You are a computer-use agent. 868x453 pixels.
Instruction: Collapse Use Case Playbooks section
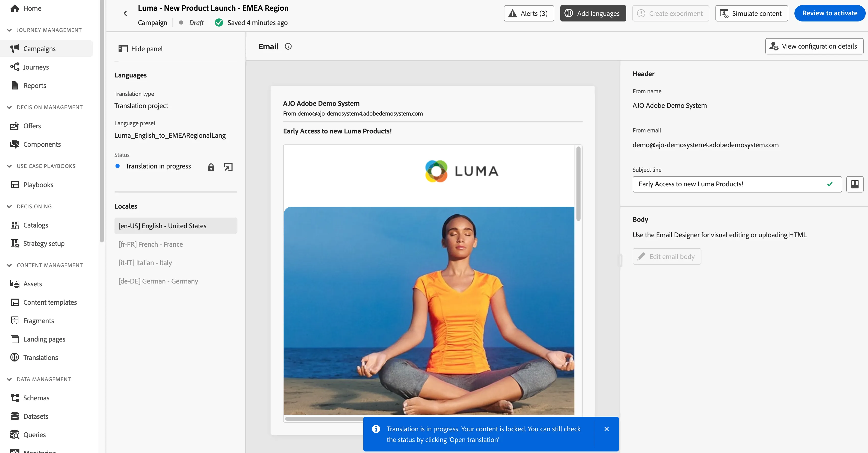coord(9,166)
